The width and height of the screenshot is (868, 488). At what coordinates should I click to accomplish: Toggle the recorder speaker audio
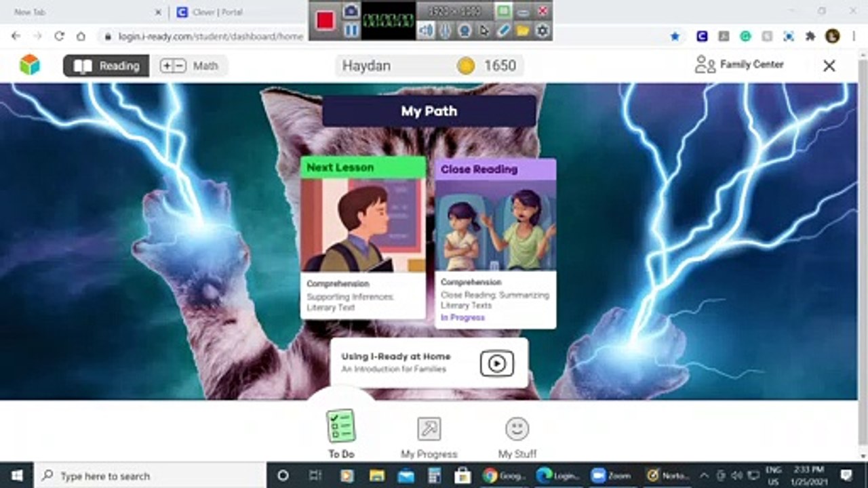(x=425, y=30)
